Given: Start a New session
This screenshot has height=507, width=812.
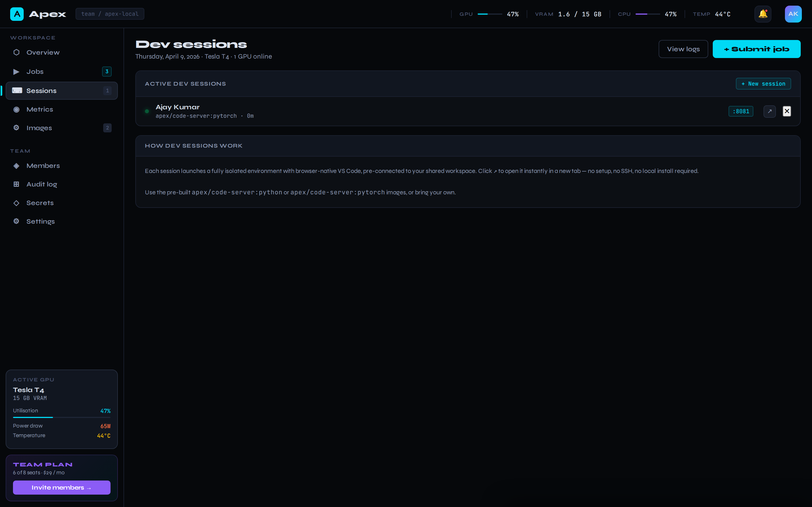Looking at the screenshot, I should tap(763, 83).
